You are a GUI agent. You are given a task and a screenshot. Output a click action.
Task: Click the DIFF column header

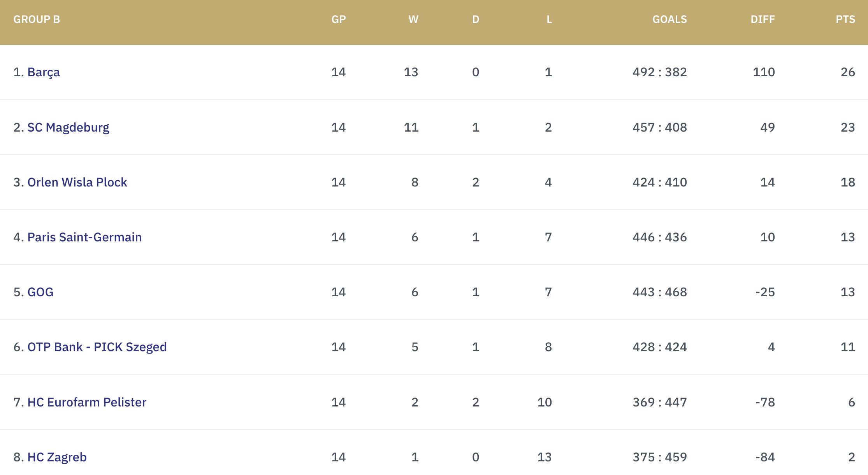(763, 19)
